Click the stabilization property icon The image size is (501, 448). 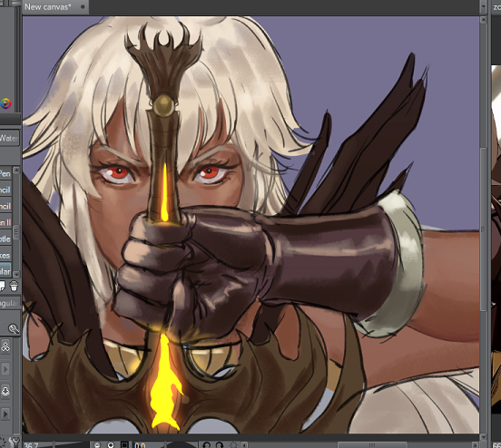5,392
